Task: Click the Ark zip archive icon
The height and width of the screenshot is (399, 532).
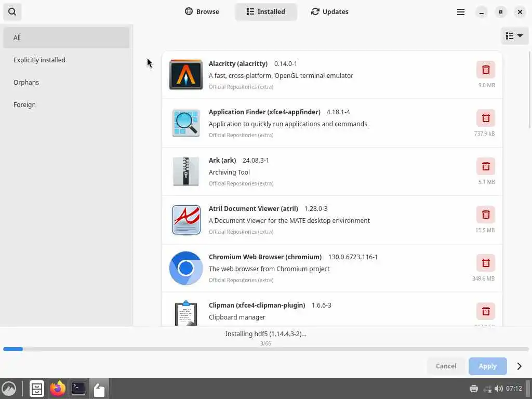Action: point(186,171)
